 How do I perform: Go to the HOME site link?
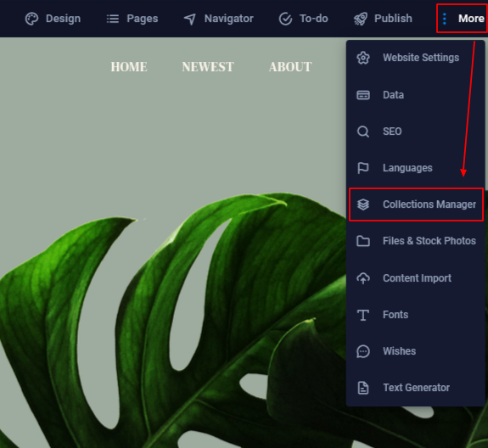coord(129,67)
